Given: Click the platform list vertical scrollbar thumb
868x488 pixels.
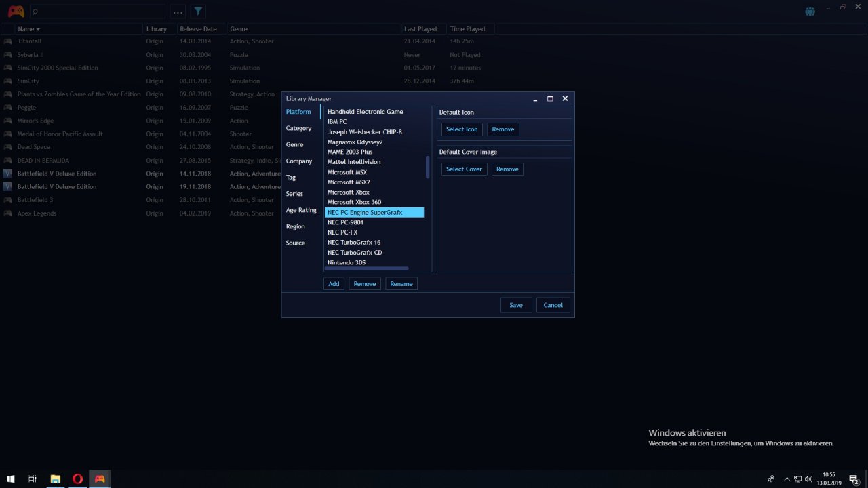Looking at the screenshot, I should coord(427,167).
